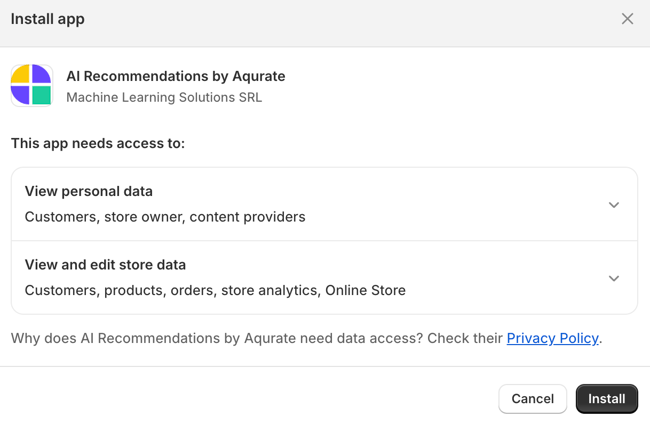
Task: Click 'This app needs access to:' heading
Action: [x=98, y=143]
